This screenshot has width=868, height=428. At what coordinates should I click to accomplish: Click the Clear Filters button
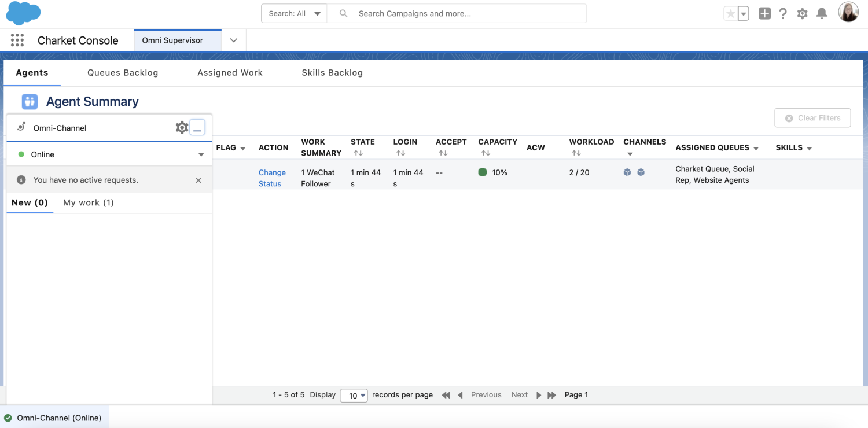click(812, 118)
